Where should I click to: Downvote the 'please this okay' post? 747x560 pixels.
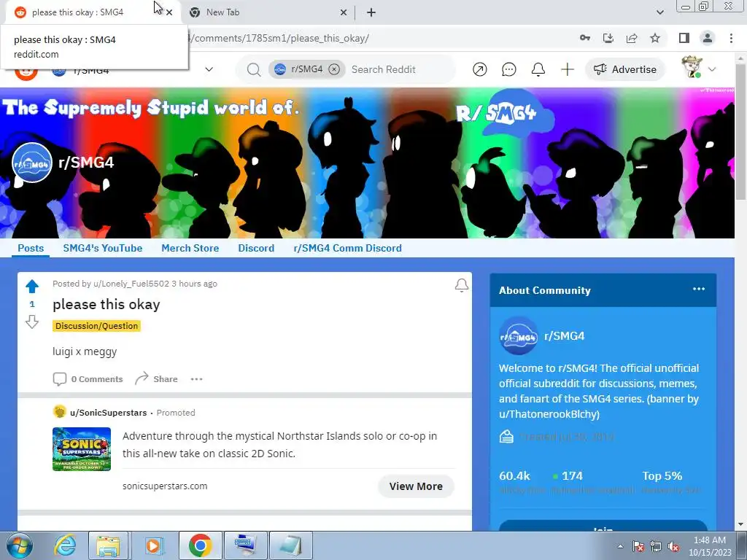[x=32, y=322]
